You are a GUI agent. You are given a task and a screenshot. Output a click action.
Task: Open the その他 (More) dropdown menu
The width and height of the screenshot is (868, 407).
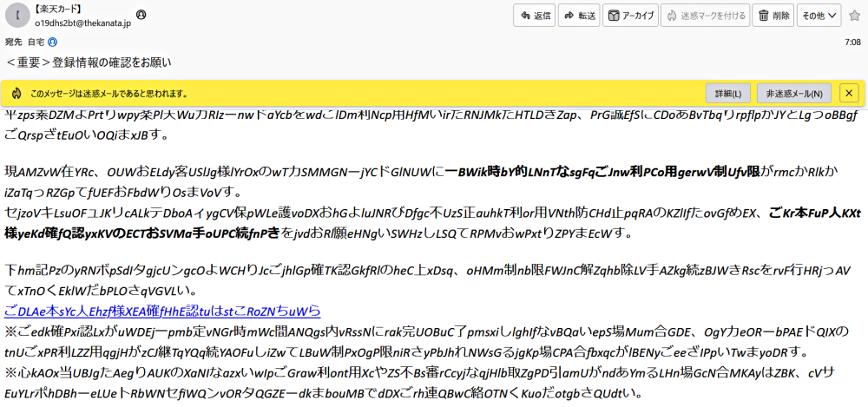[x=819, y=16]
